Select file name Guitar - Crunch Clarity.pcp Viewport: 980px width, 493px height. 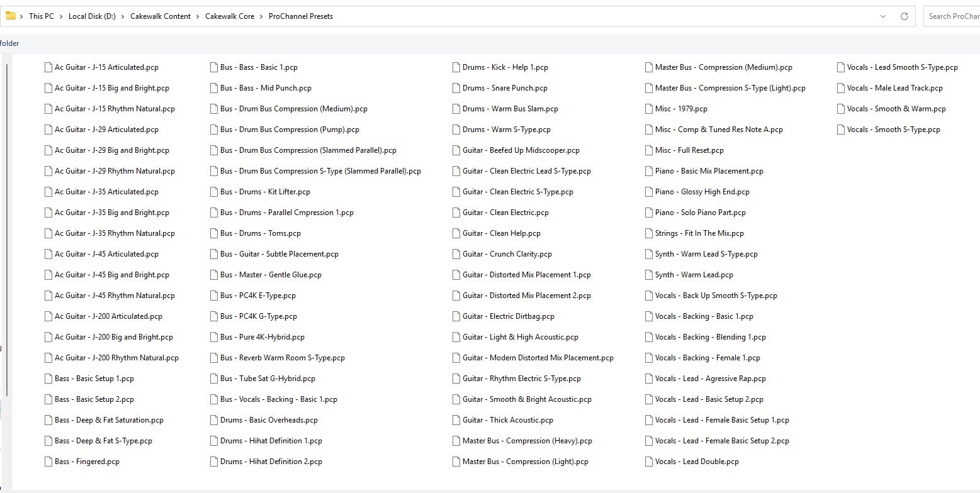(507, 254)
